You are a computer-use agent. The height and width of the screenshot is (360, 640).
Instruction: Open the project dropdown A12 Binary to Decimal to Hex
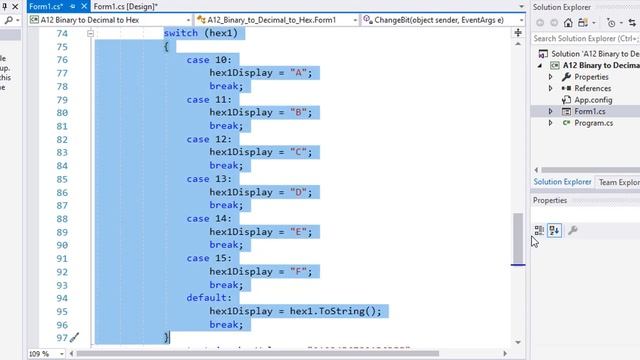[188, 20]
